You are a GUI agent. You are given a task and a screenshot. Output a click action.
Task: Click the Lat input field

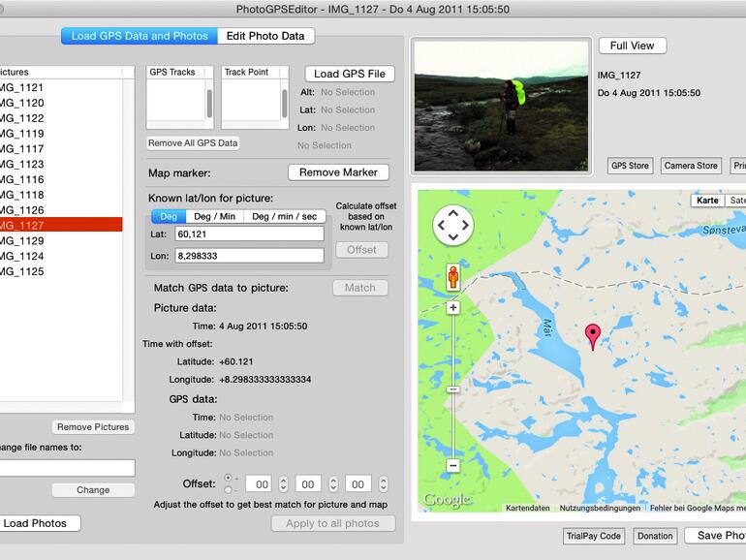249,233
